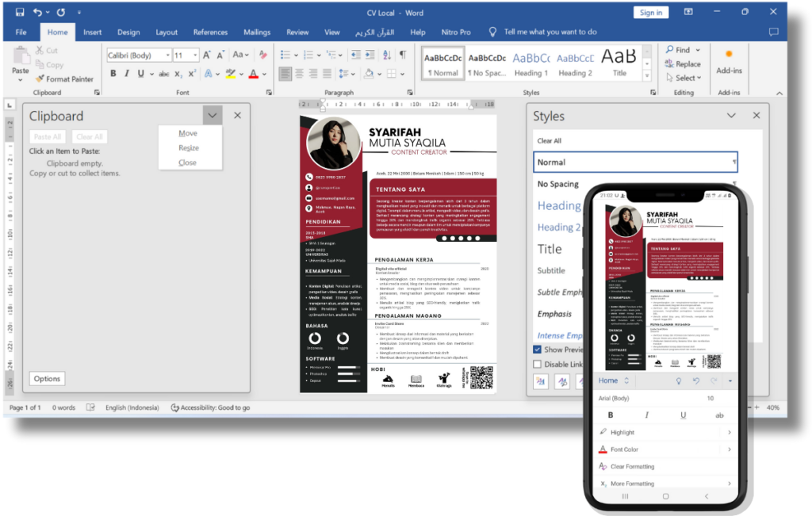
Task: Apply the Text Highlight Color in the ribbon
Action: (231, 74)
